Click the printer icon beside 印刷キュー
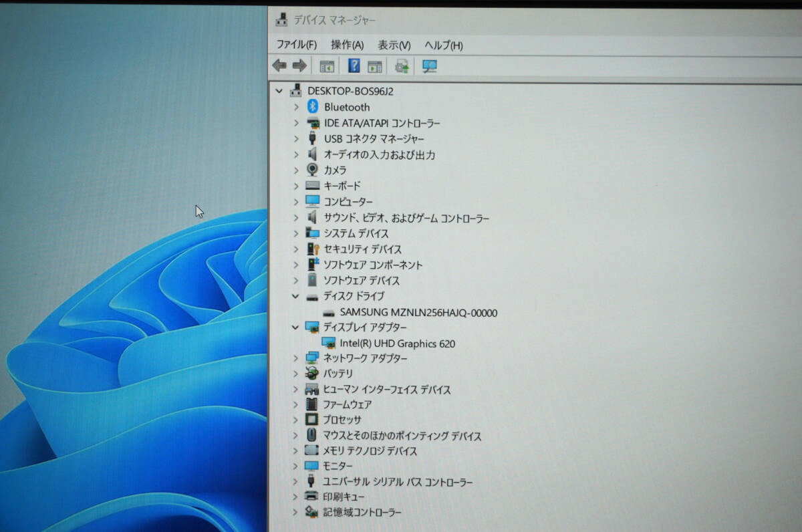This screenshot has width=802, height=532. tap(312, 497)
